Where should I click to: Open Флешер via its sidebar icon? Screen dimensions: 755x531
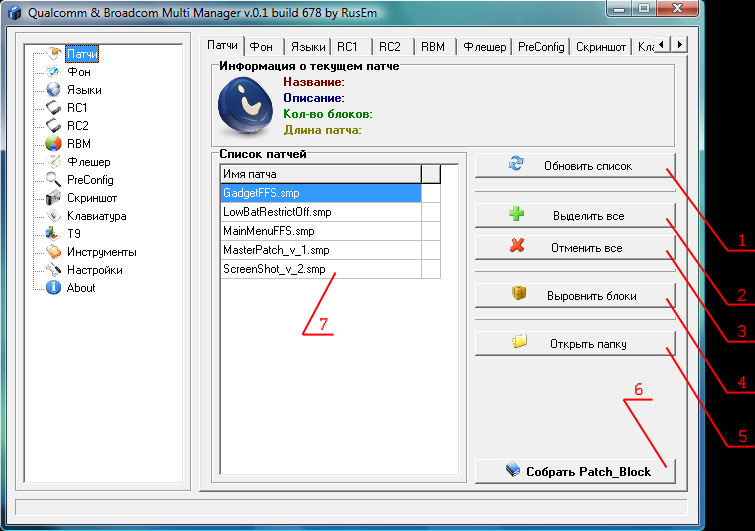[55, 162]
